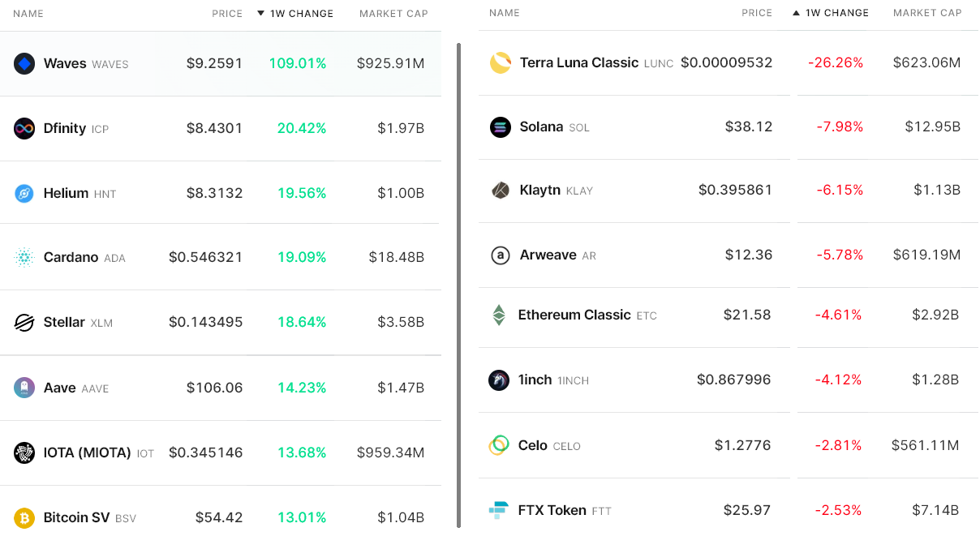Viewport: 980px width, 549px height.
Task: Open the IOTA (MIOTA) row link
Action: tap(87, 452)
